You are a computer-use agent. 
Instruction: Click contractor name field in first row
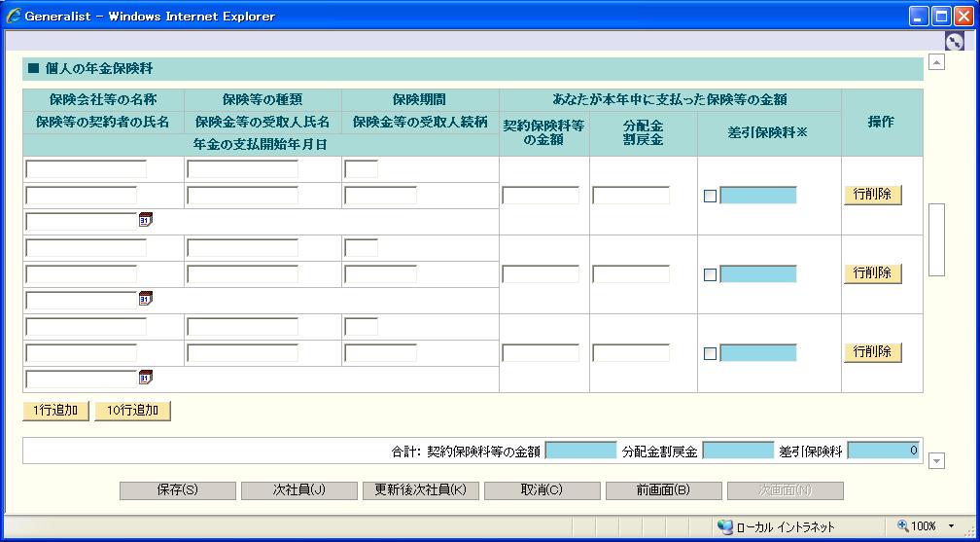point(82,196)
